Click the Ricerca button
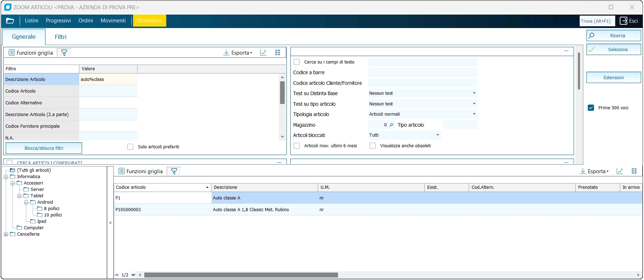The image size is (644, 280). [613, 36]
